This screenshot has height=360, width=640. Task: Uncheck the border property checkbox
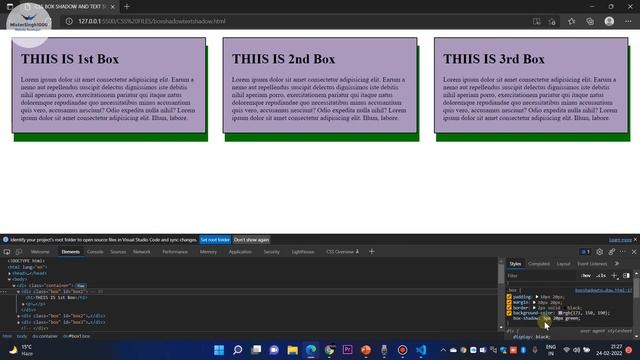(x=509, y=307)
